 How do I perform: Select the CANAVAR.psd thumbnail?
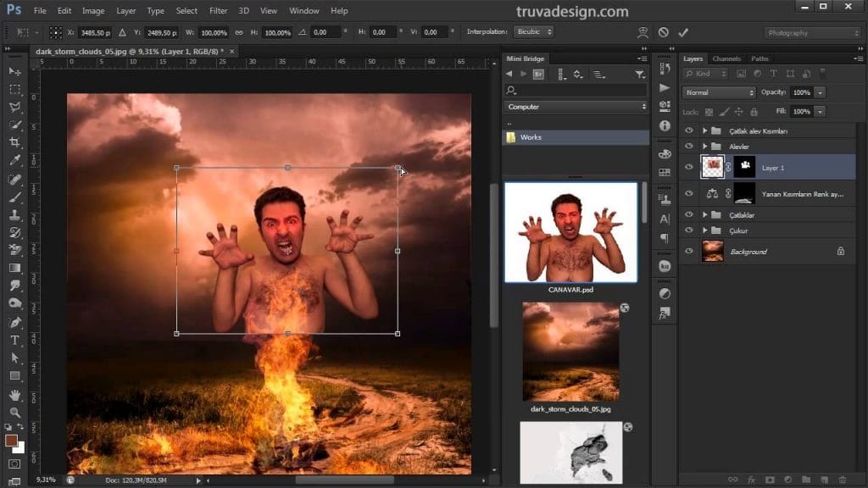(570, 232)
